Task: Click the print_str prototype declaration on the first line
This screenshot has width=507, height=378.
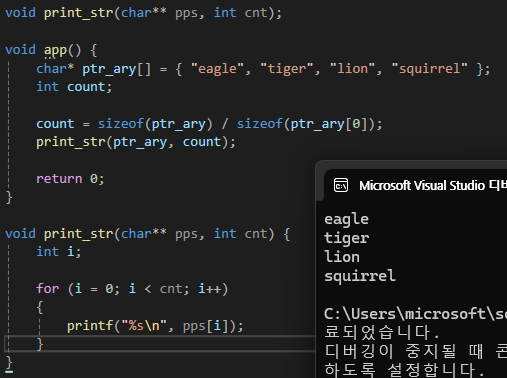Action: click(144, 13)
